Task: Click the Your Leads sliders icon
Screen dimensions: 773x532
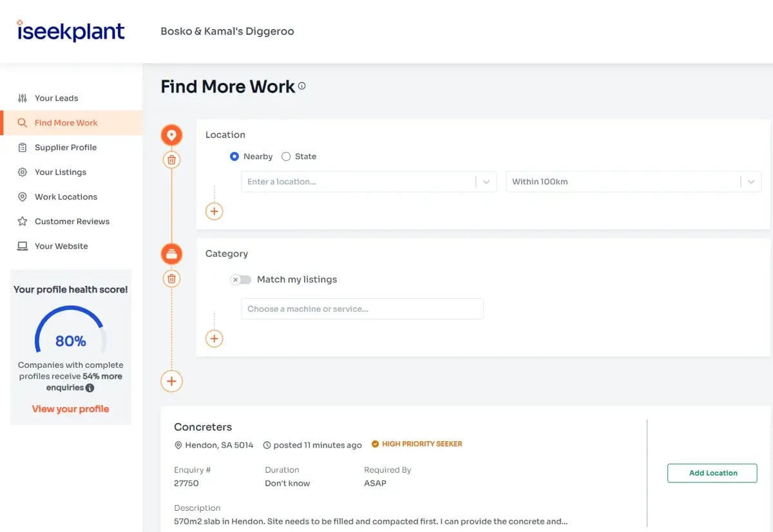Action: (23, 98)
